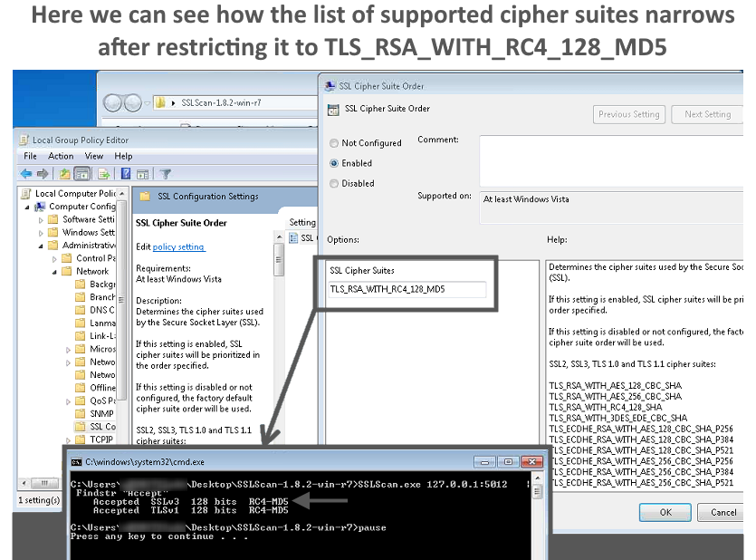Click the Back navigation arrow in Group Policy Editor
Screen dimensions: 756x560
[24, 174]
